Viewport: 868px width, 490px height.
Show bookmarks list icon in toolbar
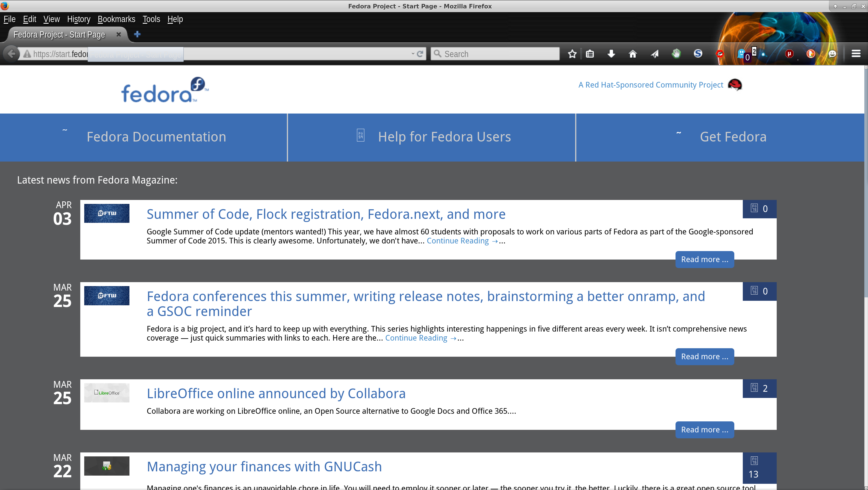tap(590, 54)
